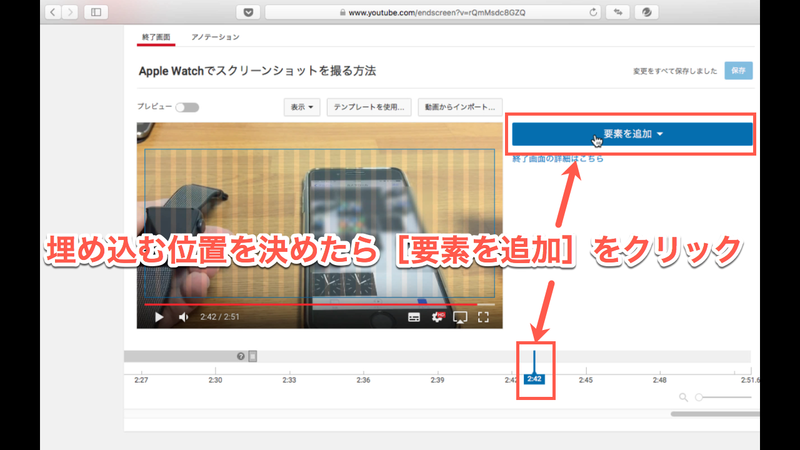Open the Pocket extension icon
This screenshot has width=800, height=450.
coord(248,12)
